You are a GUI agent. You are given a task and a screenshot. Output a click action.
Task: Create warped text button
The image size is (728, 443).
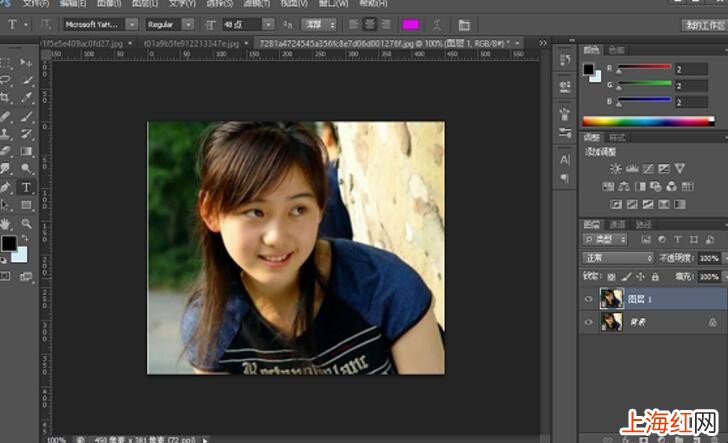[x=437, y=25]
